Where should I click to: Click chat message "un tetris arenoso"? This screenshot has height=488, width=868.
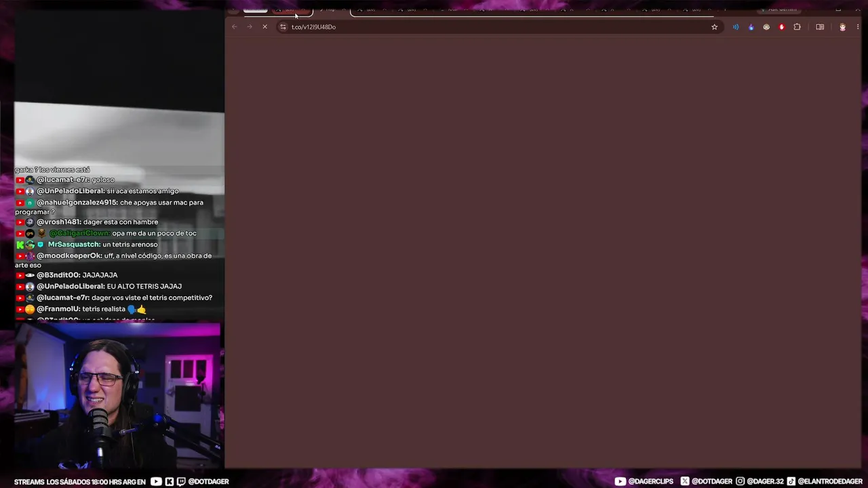[130, 245]
